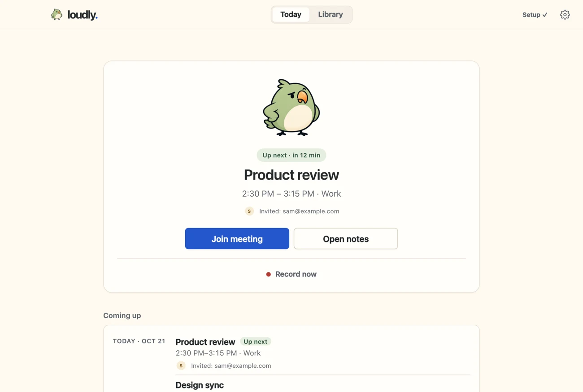Open notes for Product review

pos(346,239)
